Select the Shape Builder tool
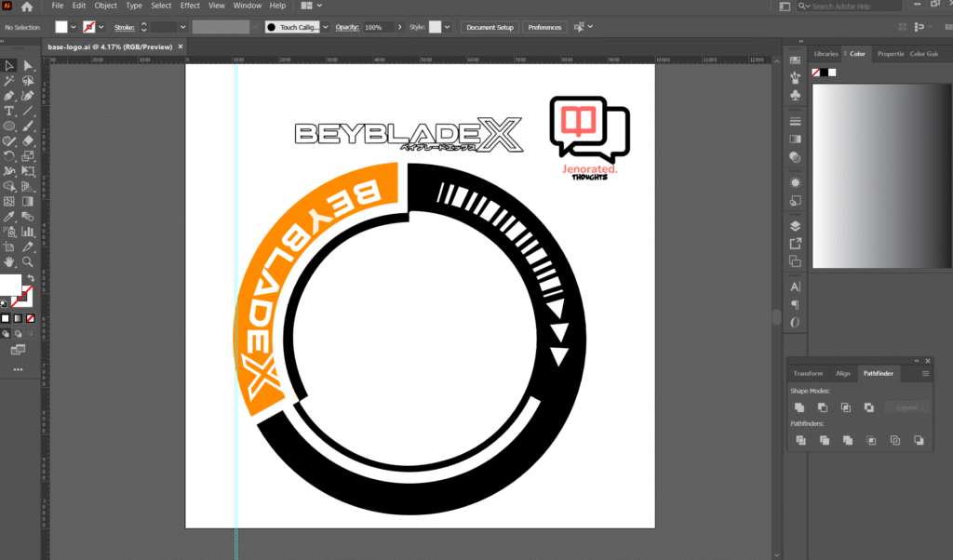 (x=9, y=186)
